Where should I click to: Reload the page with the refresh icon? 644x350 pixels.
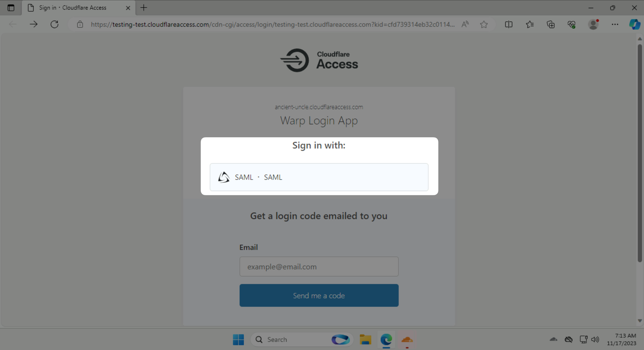coord(54,24)
